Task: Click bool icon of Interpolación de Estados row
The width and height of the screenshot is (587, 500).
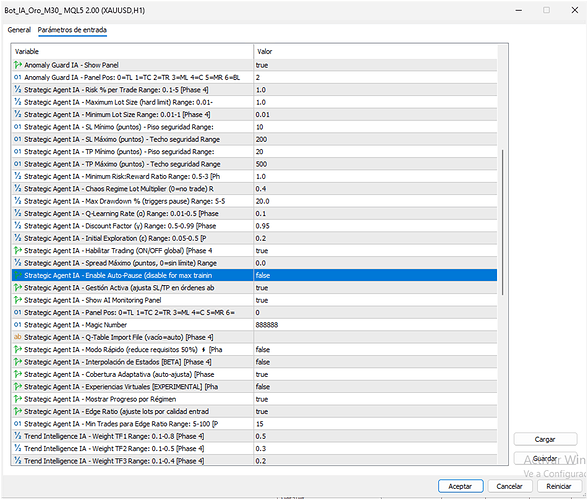Action: click(18, 362)
